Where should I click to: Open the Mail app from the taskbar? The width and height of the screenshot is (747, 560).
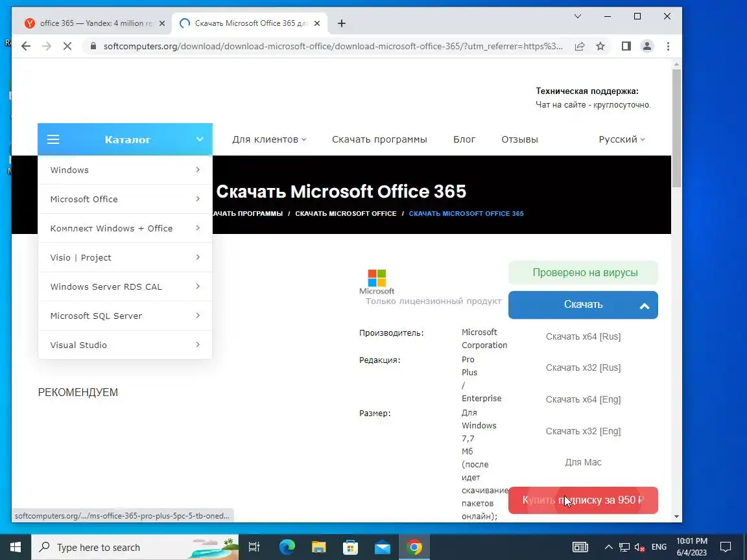pos(382,547)
